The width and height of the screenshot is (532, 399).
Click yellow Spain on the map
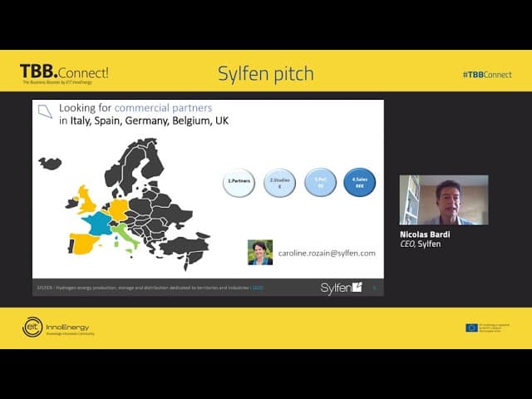pos(84,244)
